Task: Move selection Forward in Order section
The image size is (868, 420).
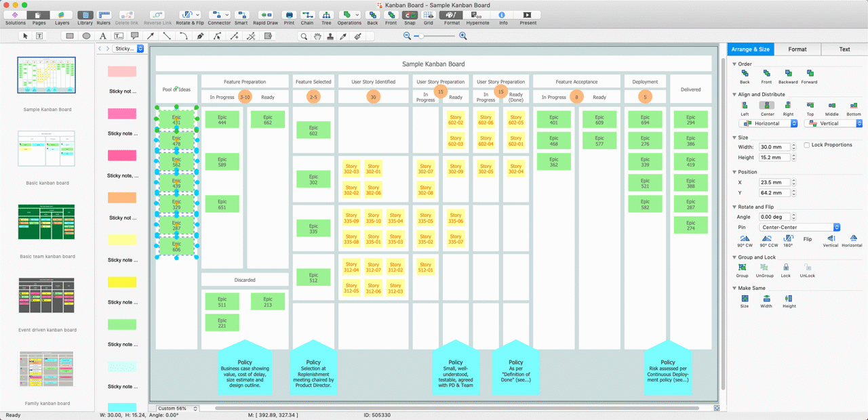Action: [810, 72]
